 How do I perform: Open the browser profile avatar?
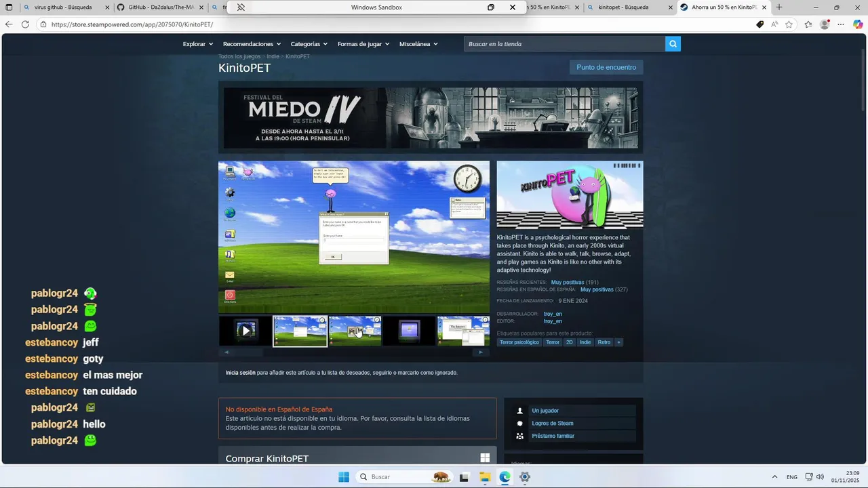click(825, 24)
